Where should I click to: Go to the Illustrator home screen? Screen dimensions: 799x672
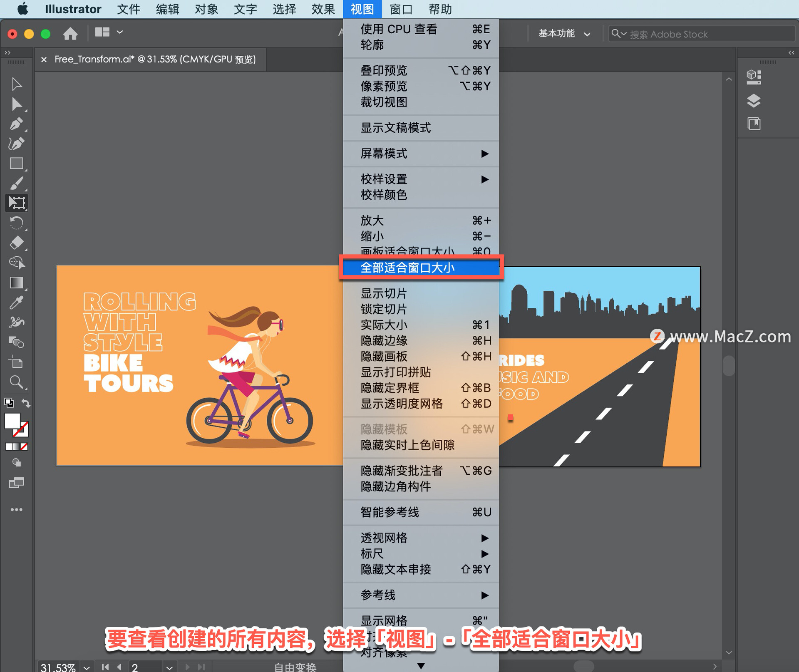coord(70,33)
